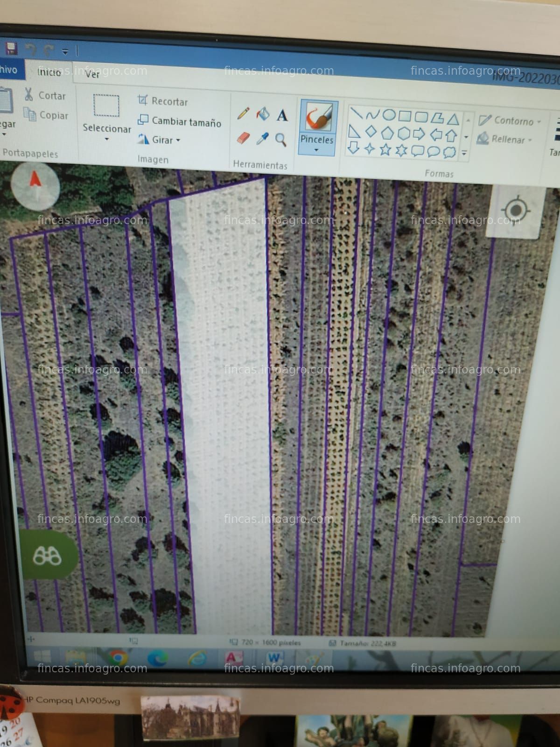Choose the Polygon shape
Image resolution: width=560 pixels, height=747 pixels.
[437, 118]
